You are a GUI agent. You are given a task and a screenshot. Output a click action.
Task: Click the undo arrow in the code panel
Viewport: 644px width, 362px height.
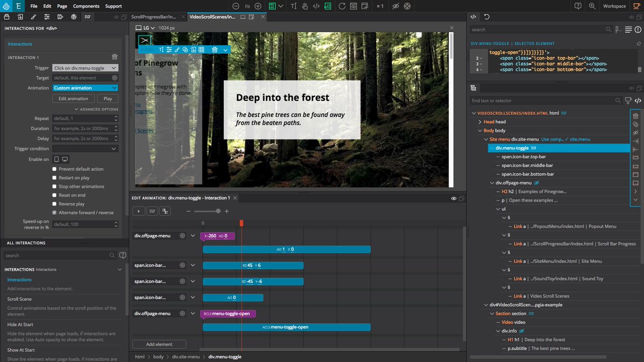click(x=487, y=17)
